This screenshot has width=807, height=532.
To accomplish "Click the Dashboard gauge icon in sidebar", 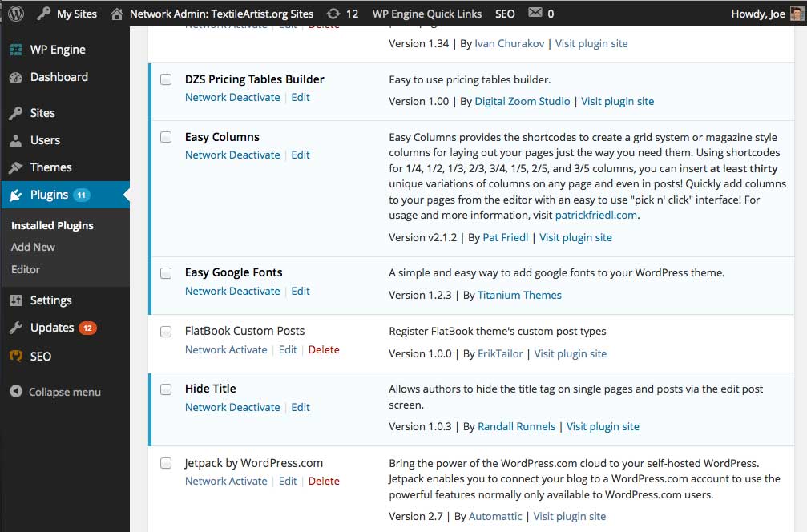I will (x=16, y=77).
